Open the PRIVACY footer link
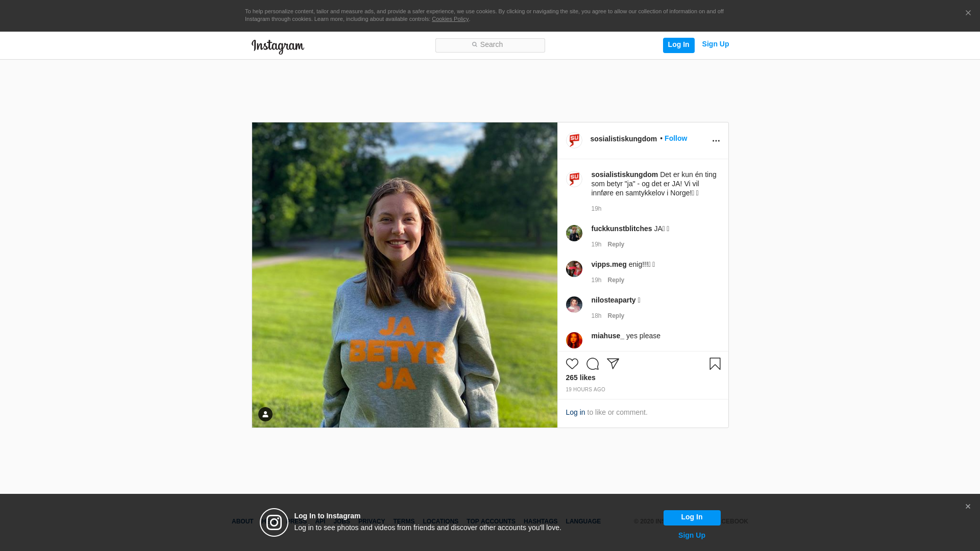The height and width of the screenshot is (551, 980). (x=372, y=522)
